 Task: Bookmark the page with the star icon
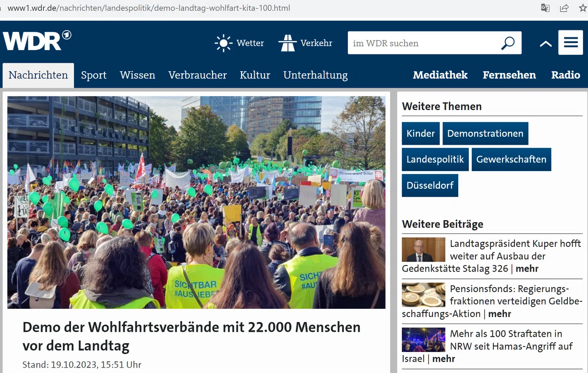click(x=583, y=8)
